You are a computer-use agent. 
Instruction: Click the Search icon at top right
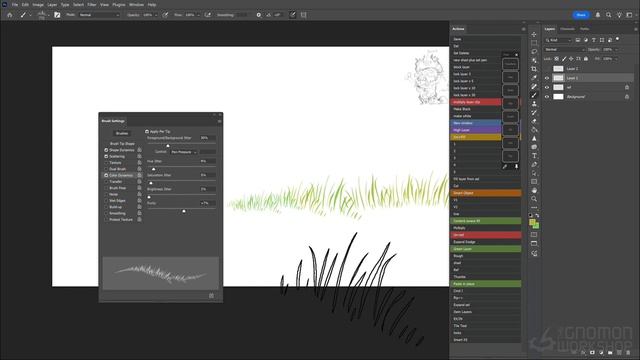click(x=609, y=15)
